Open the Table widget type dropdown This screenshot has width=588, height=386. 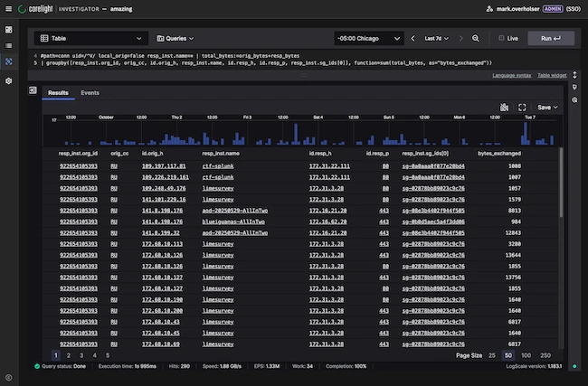pyautogui.click(x=90, y=39)
